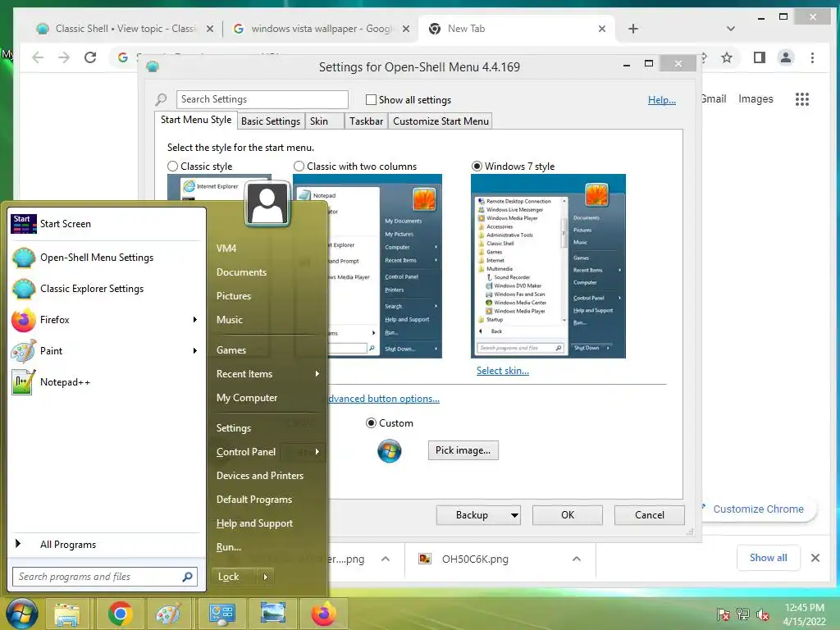Viewport: 840px width, 630px height.
Task: Open Google apps grid
Action: 802,99
